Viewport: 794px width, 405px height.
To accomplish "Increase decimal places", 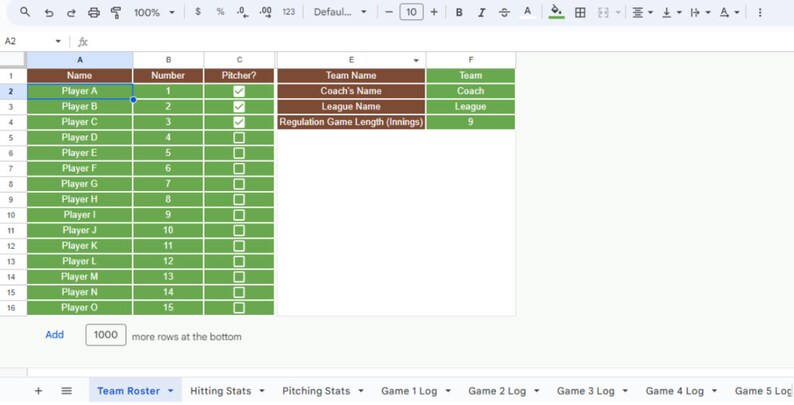I will coord(265,12).
